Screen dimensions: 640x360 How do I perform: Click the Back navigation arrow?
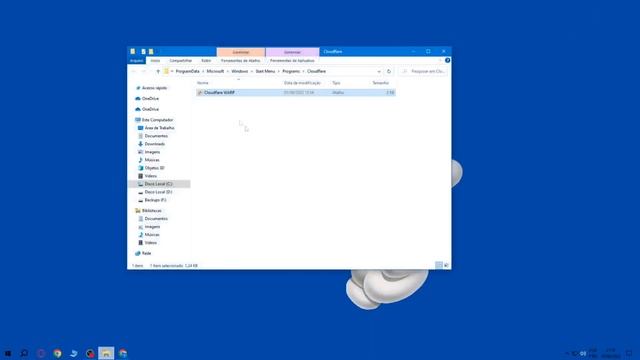click(134, 71)
